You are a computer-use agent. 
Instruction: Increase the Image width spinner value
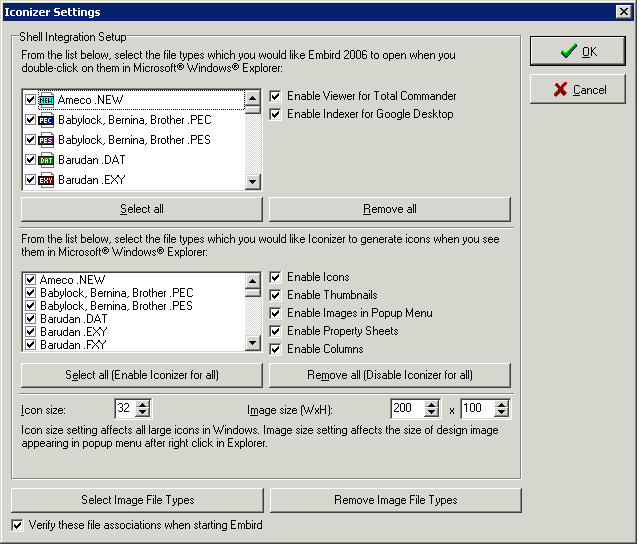click(431, 404)
